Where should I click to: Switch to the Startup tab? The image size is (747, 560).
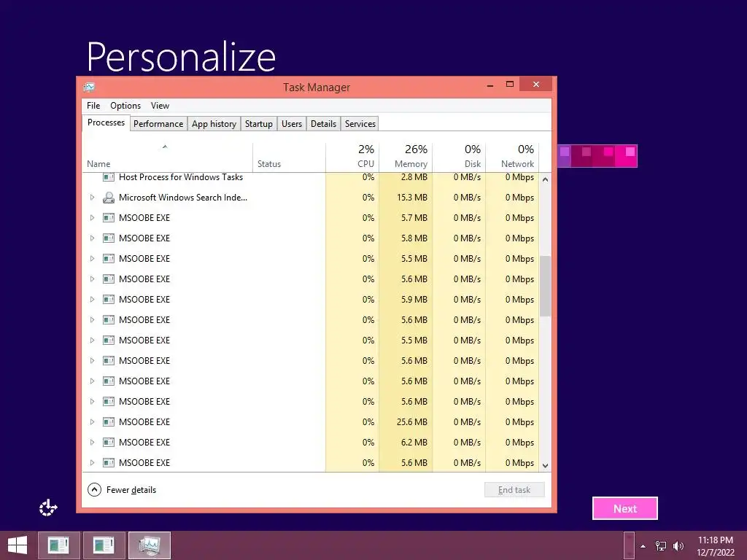pyautogui.click(x=259, y=124)
